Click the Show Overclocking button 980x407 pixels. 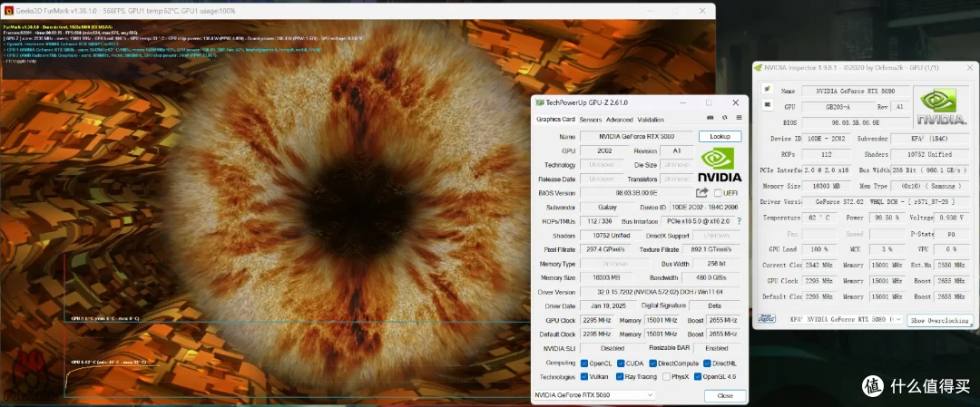click(940, 320)
